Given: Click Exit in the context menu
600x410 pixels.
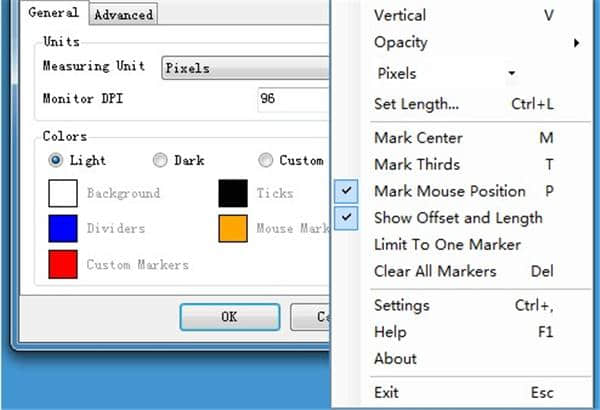Looking at the screenshot, I should pyautogui.click(x=386, y=393).
